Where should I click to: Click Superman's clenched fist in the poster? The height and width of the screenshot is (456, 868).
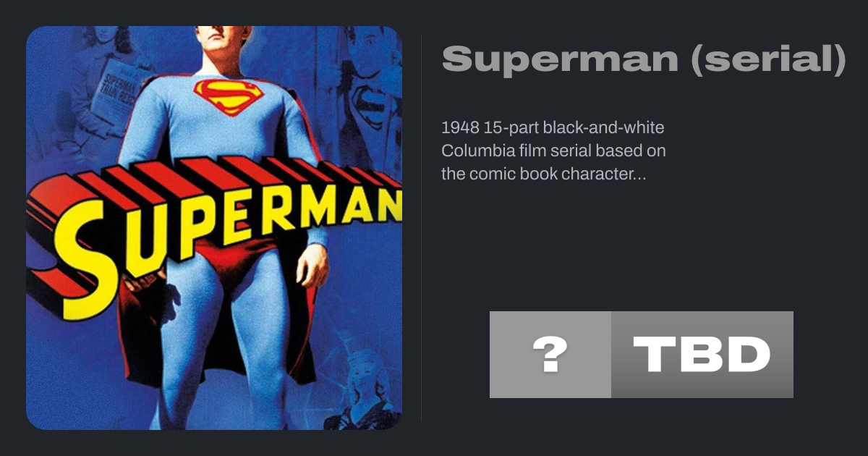tap(312, 269)
